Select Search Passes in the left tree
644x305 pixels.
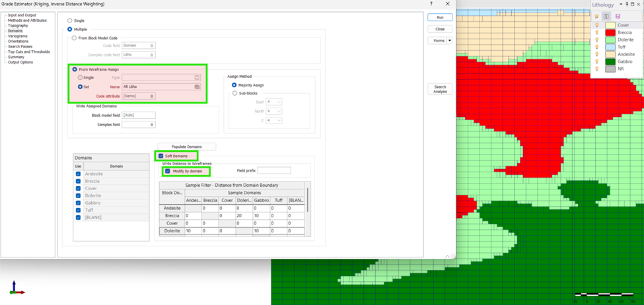click(x=20, y=47)
